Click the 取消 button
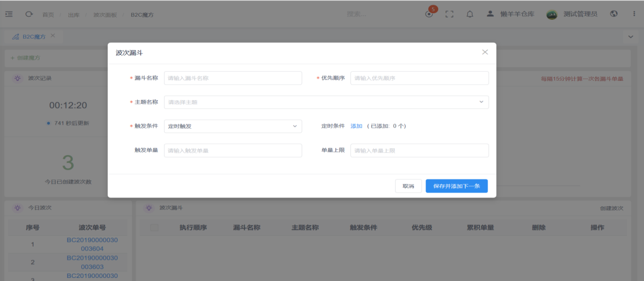This screenshot has height=281, width=644. [x=408, y=186]
